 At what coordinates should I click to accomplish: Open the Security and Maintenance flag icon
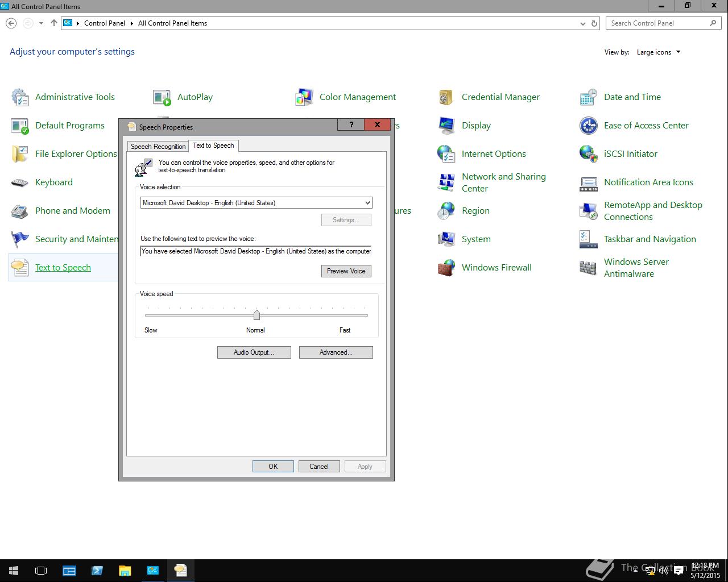pyautogui.click(x=20, y=239)
